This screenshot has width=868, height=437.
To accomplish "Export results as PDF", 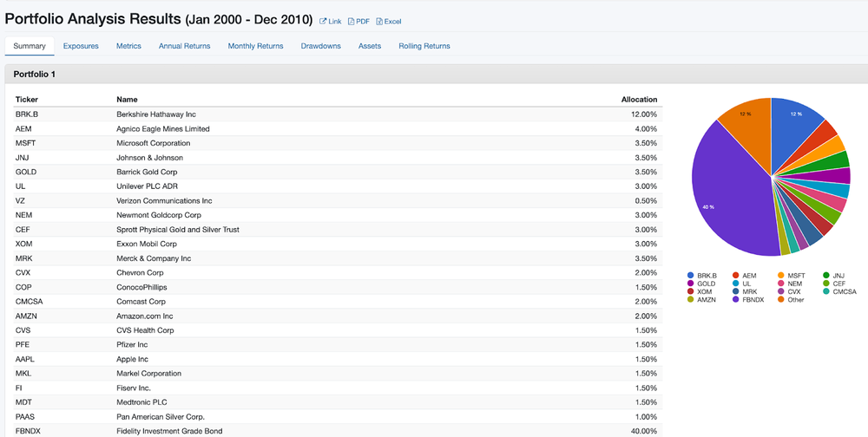I will pos(358,22).
